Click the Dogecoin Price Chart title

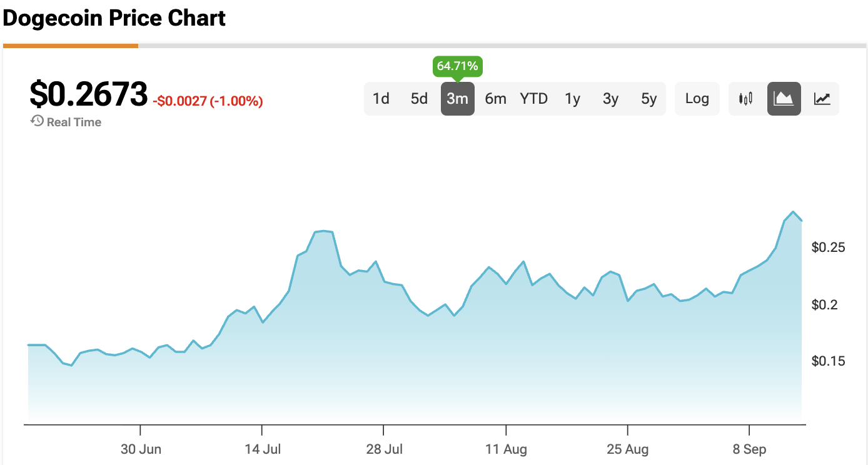click(x=113, y=18)
